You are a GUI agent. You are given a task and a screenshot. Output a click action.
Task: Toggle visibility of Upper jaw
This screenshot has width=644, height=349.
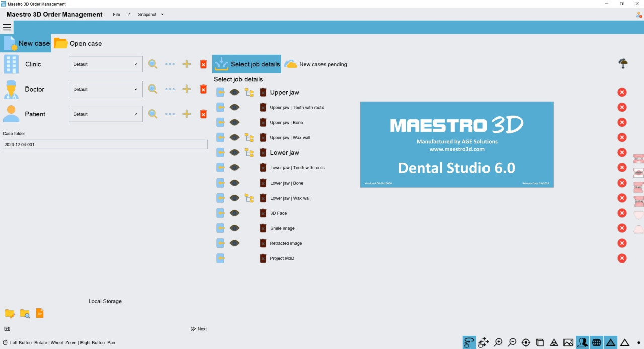[234, 92]
